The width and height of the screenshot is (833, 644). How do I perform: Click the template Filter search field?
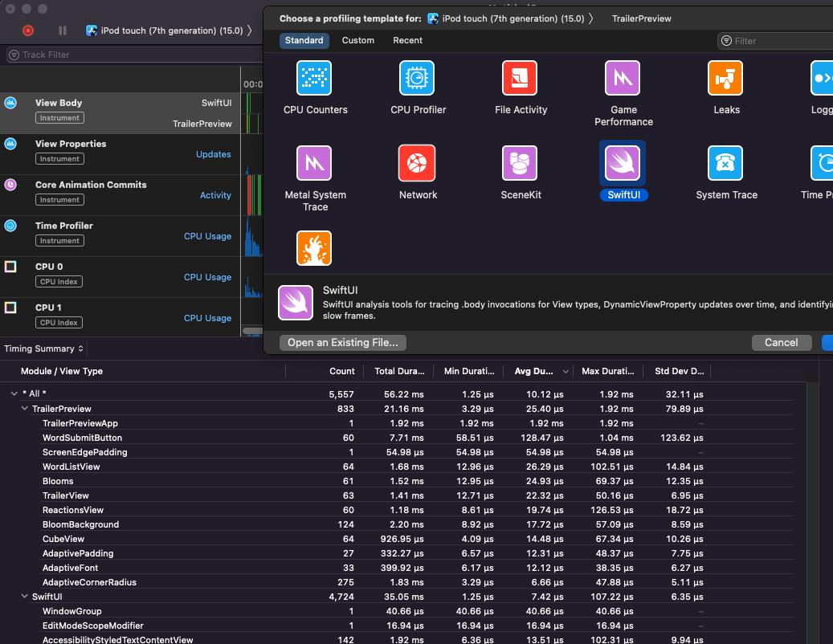coord(775,41)
